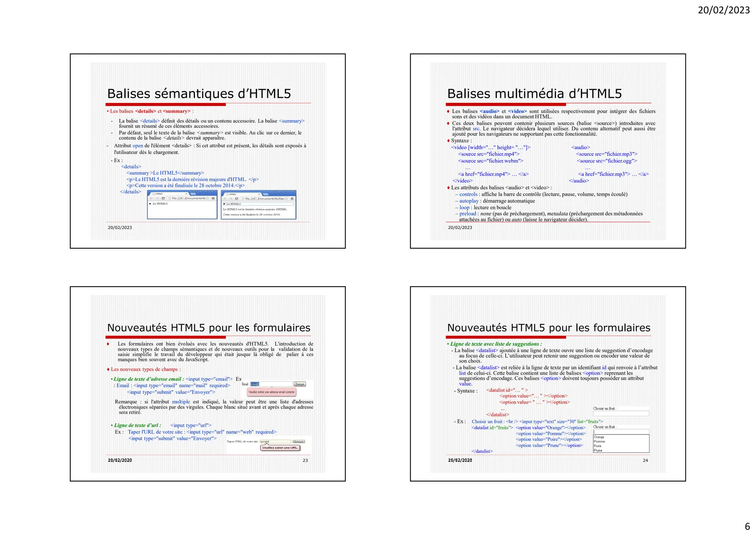Click new tab button in left browser
756x535 pixels.
tap(193, 194)
